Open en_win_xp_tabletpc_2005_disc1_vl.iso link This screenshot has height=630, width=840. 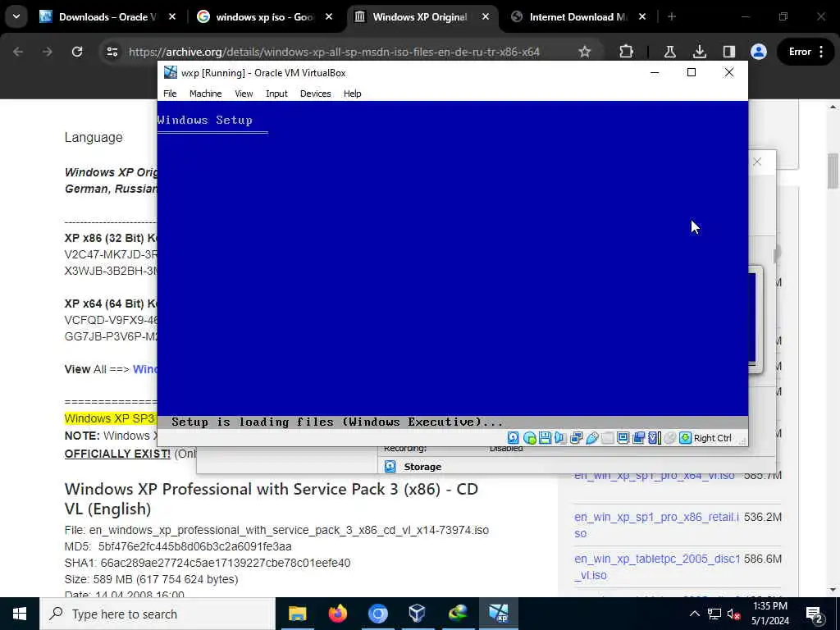[657, 567]
